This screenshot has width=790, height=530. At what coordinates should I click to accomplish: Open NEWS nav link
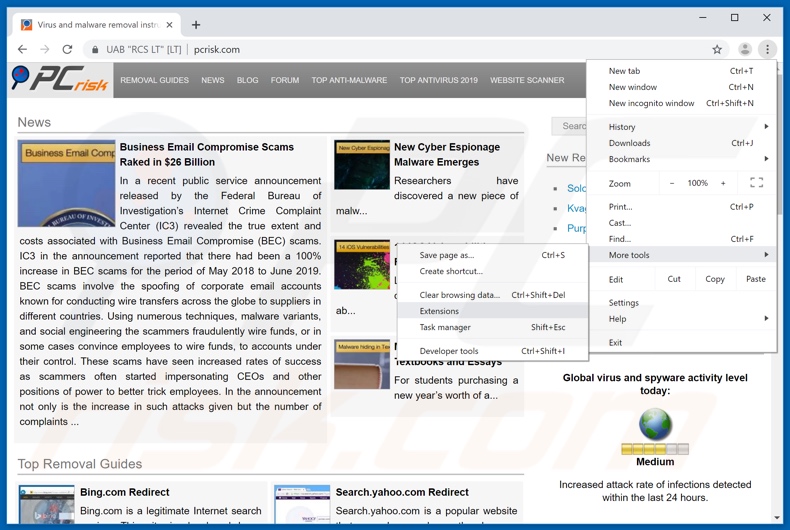click(213, 80)
